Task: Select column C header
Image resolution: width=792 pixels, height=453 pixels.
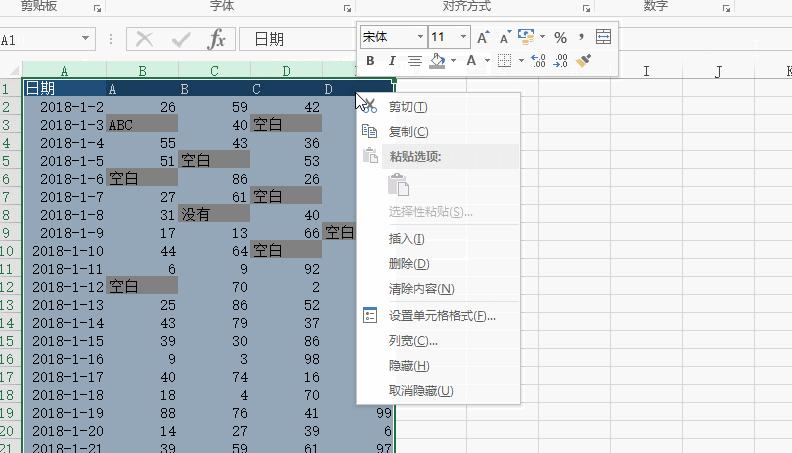Action: click(x=214, y=70)
